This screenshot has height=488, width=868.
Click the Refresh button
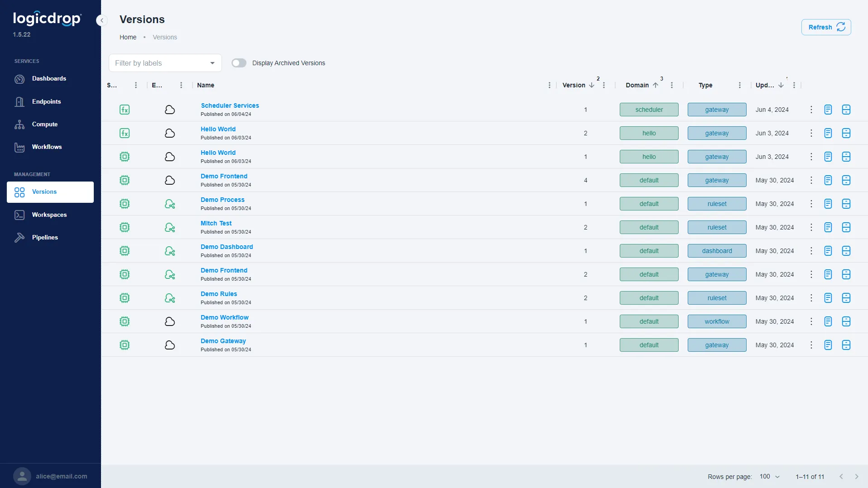tap(825, 27)
